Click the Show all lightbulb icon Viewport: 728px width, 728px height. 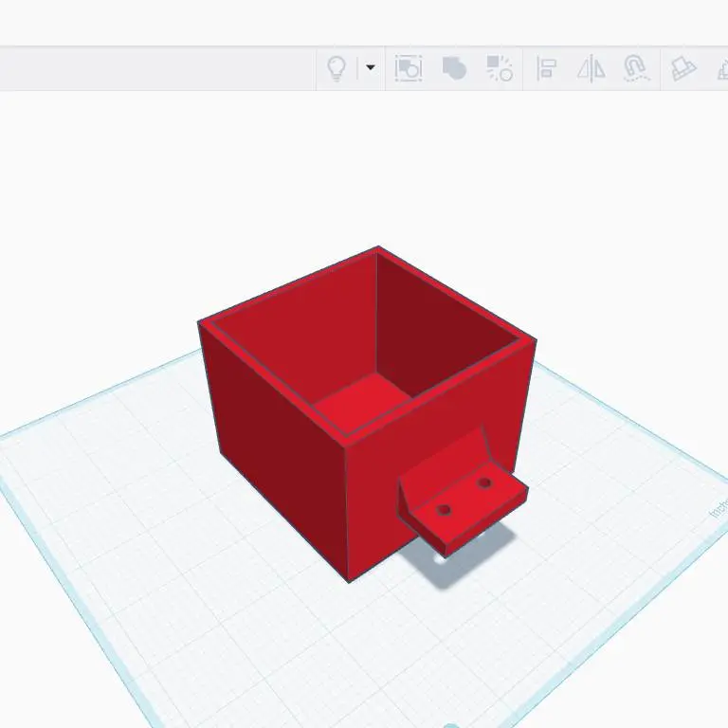coord(337,68)
